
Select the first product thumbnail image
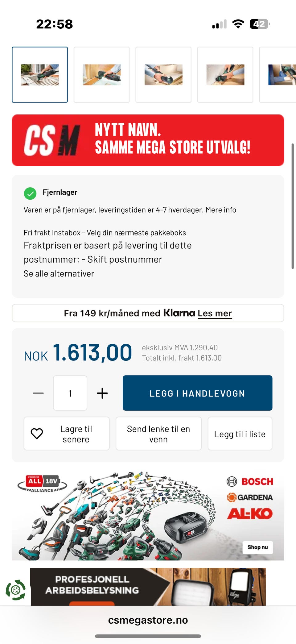click(x=40, y=75)
